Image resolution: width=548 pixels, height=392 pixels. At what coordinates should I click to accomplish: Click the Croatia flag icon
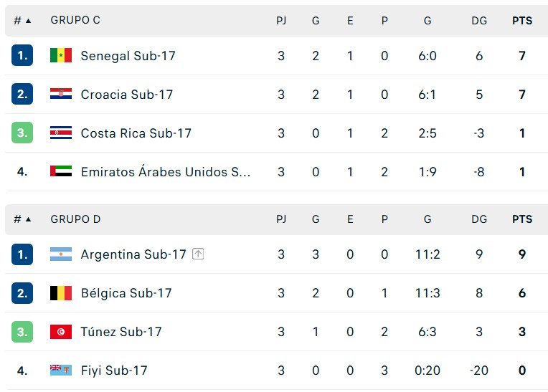pos(61,95)
